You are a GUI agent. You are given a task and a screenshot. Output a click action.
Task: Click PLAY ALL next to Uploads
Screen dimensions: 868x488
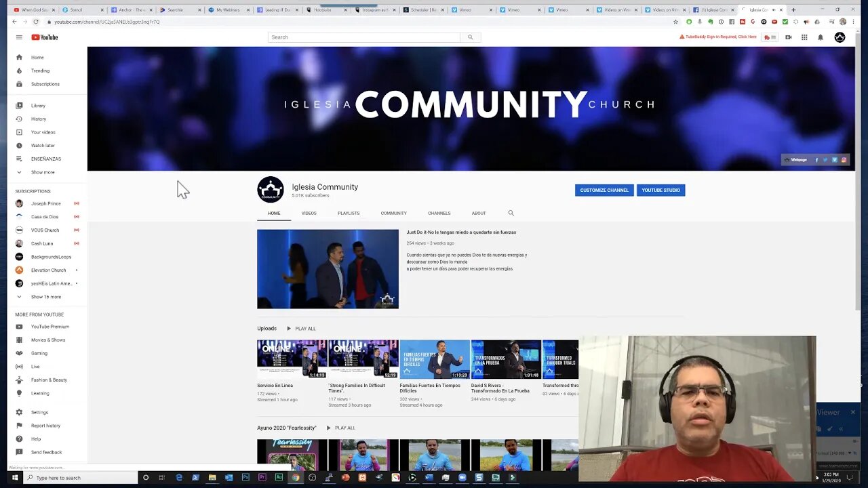point(301,329)
